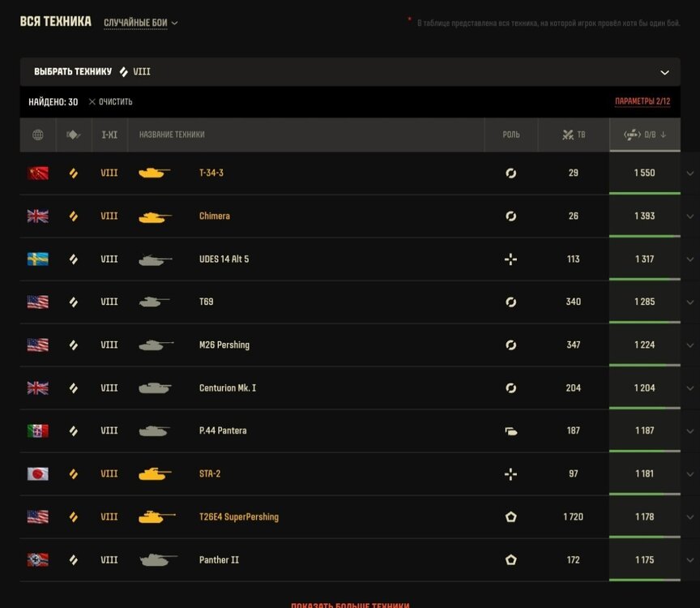Image resolution: width=700 pixels, height=608 pixels.
Task: Open T26E4 SuperPershing vehicle name
Action: coord(239,517)
